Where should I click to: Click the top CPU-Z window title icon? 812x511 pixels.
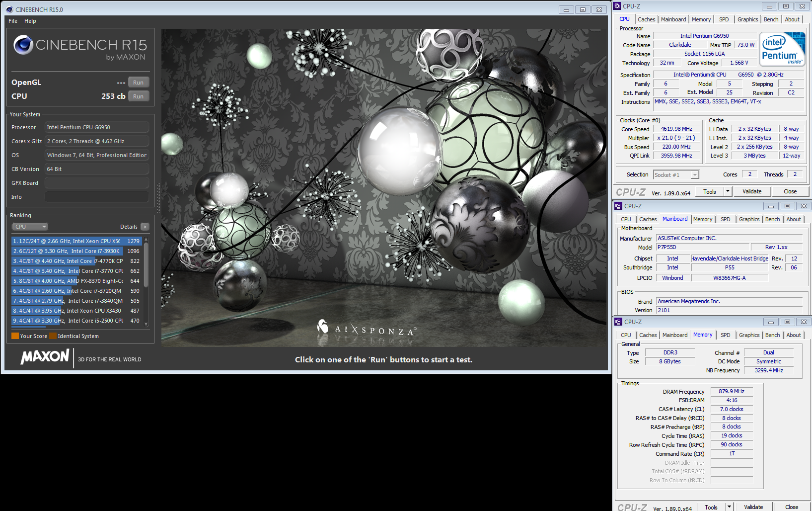point(617,6)
